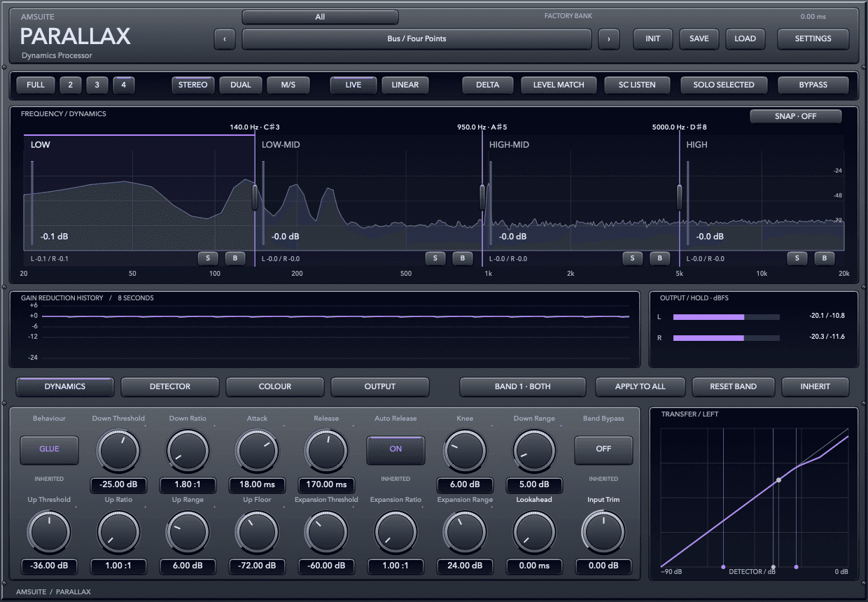Image resolution: width=868 pixels, height=602 pixels.
Task: Toggle SC LISTEN
Action: click(x=638, y=85)
